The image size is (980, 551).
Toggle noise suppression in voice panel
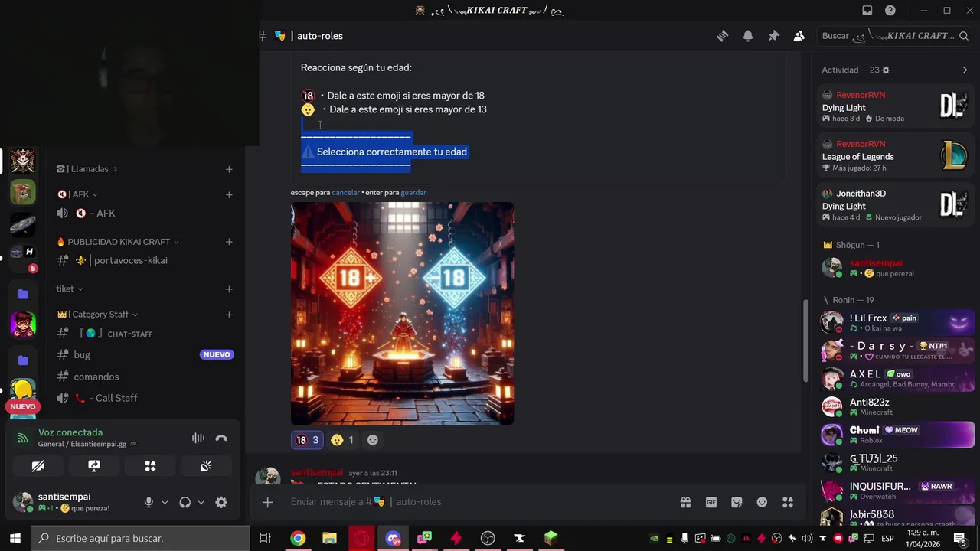[198, 438]
